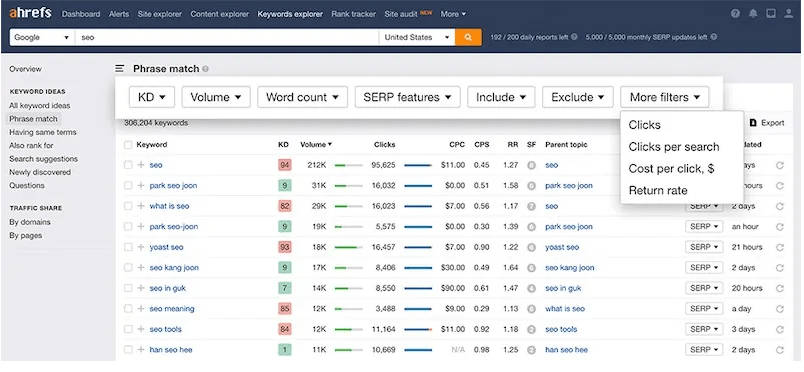
Task: Click the user account profile icon
Action: click(x=789, y=14)
